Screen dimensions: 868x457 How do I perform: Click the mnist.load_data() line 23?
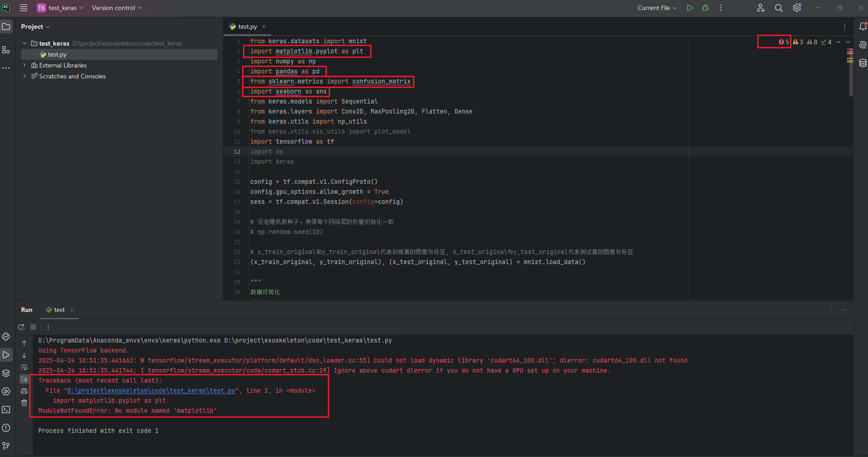418,262
